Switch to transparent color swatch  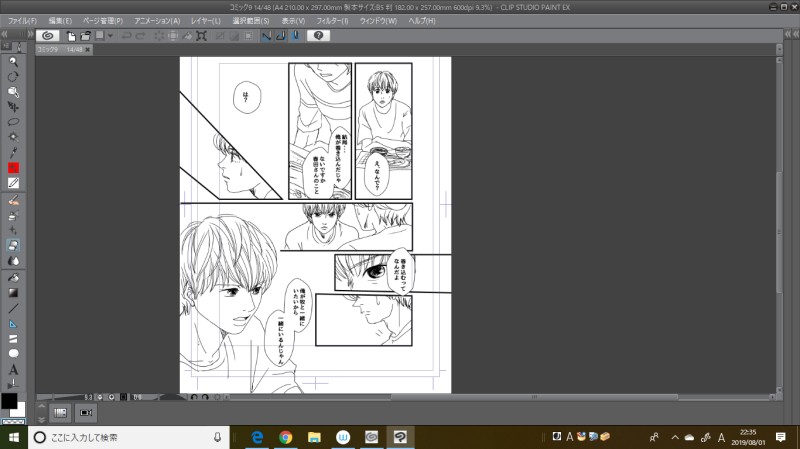pyautogui.click(x=13, y=422)
